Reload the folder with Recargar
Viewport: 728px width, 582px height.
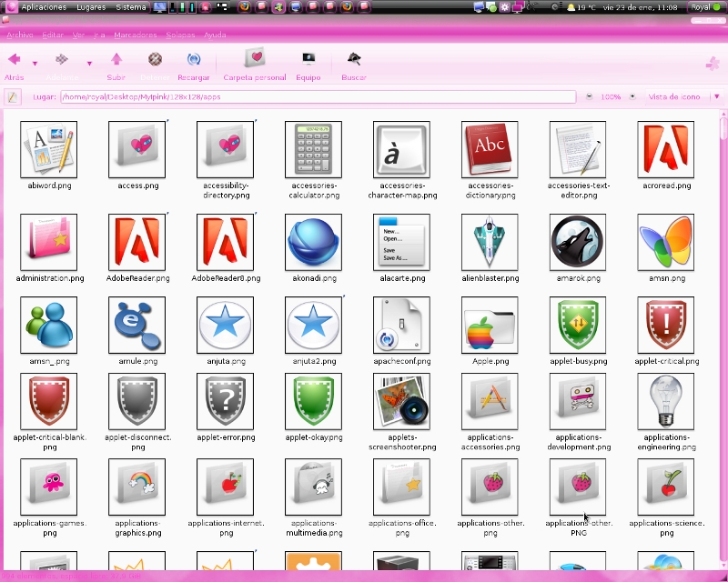(194, 65)
